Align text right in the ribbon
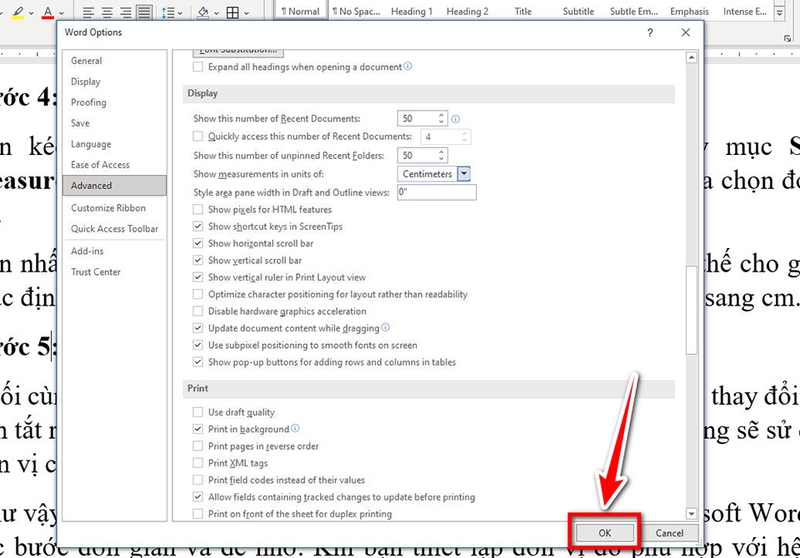 click(126, 12)
